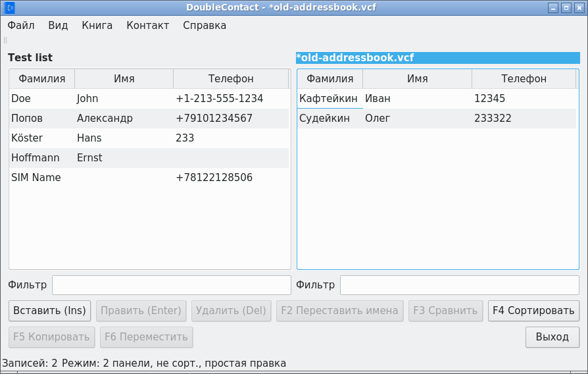The image size is (588, 374).
Task: Click Köster's phone cell 233
Action: coord(231,138)
